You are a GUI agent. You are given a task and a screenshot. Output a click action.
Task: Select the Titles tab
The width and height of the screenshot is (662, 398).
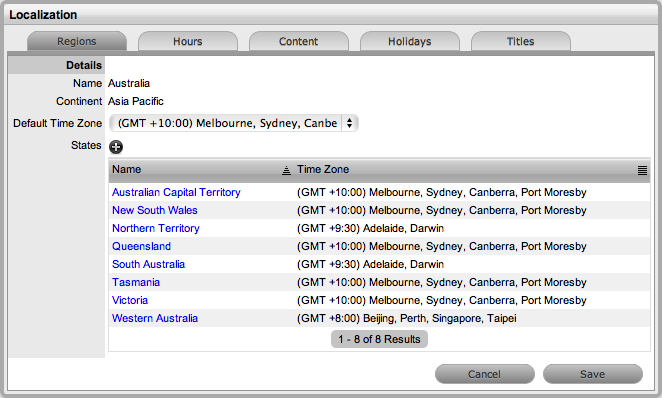click(x=521, y=41)
